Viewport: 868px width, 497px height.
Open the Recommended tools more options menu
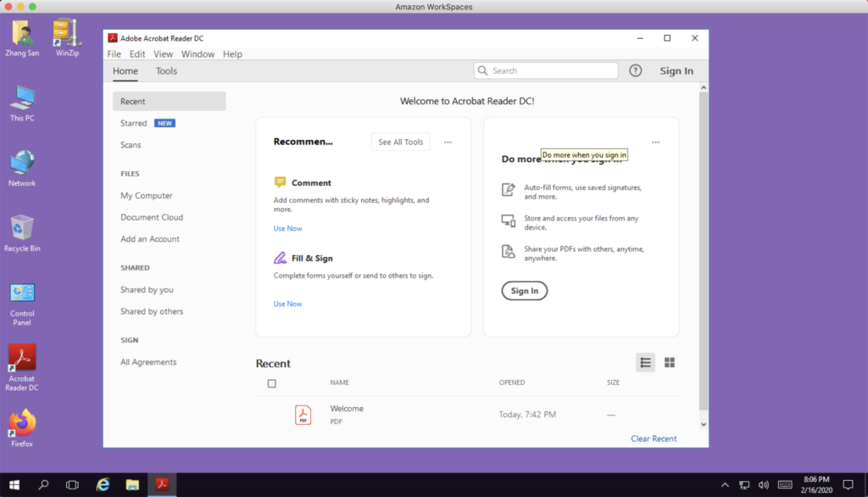point(448,142)
